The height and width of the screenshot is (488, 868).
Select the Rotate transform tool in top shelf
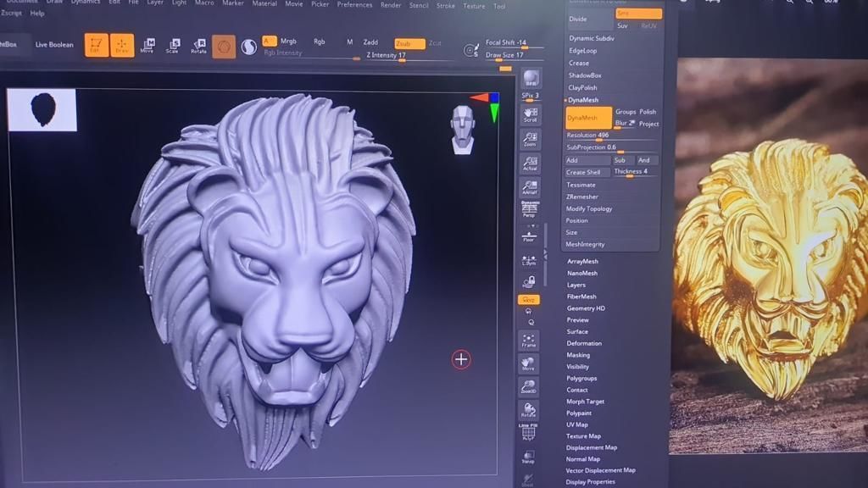click(x=198, y=46)
